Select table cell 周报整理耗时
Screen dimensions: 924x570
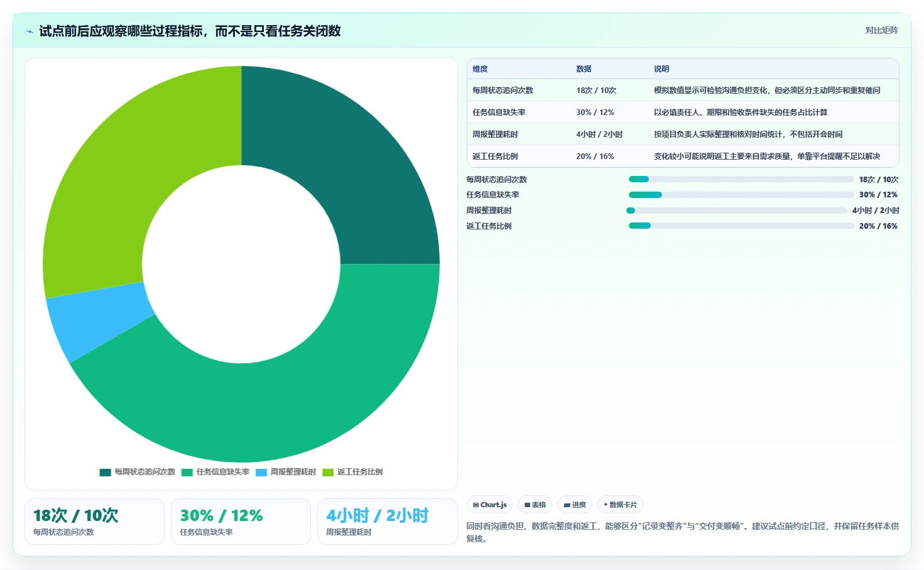(x=496, y=134)
